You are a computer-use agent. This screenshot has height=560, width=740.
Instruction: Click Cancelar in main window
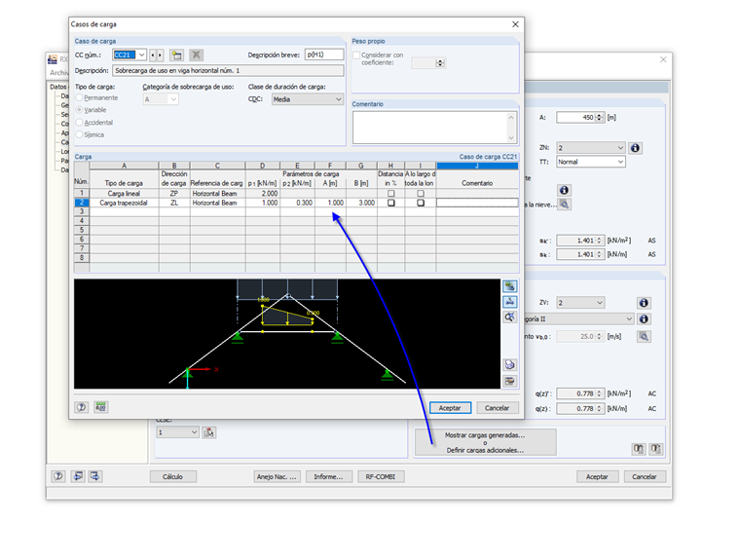[x=645, y=476]
